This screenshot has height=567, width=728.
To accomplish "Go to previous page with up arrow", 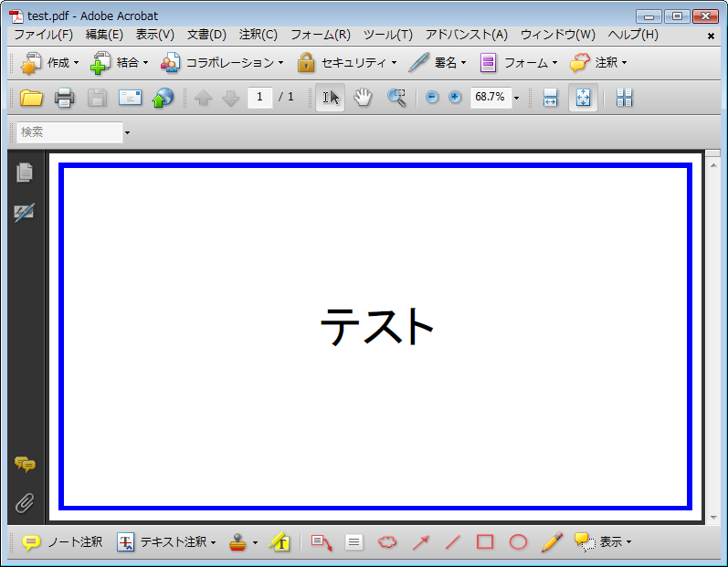I will [203, 98].
